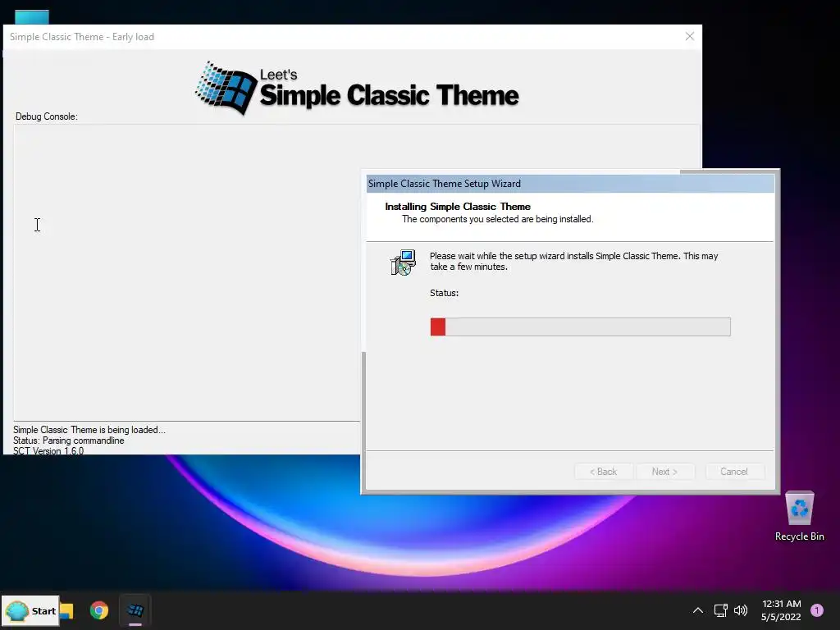
Task: Open File Explorer from the taskbar
Action: [67, 610]
